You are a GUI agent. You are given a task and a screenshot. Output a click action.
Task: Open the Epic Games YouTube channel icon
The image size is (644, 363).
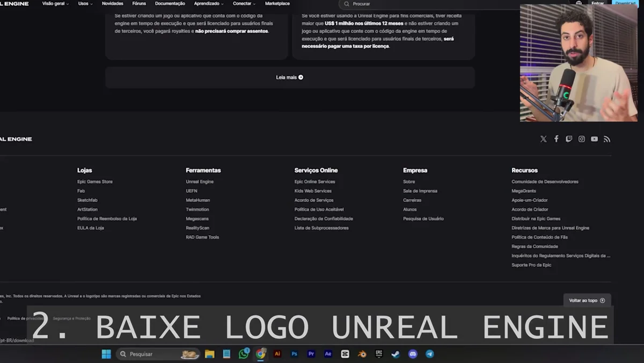coord(594,139)
